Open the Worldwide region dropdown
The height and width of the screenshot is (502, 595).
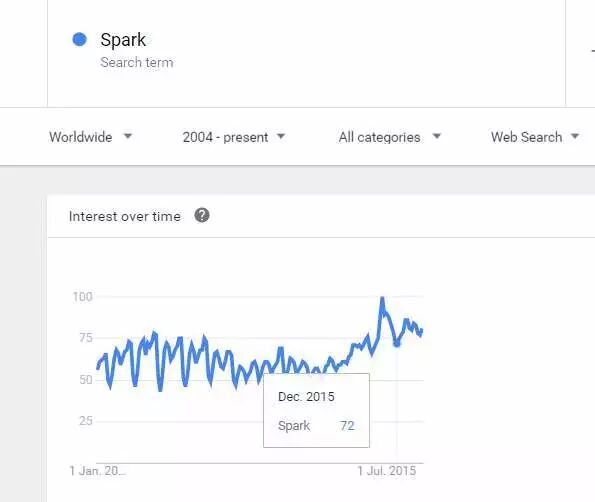pos(90,137)
